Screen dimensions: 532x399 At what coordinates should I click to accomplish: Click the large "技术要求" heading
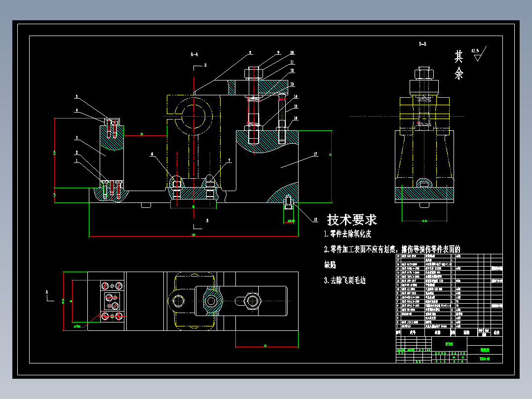pos(352,220)
